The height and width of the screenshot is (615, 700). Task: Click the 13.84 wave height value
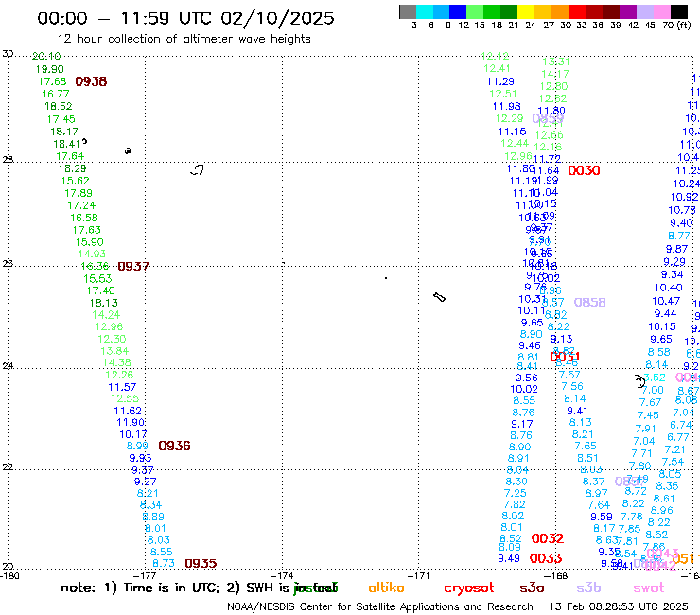(114, 351)
